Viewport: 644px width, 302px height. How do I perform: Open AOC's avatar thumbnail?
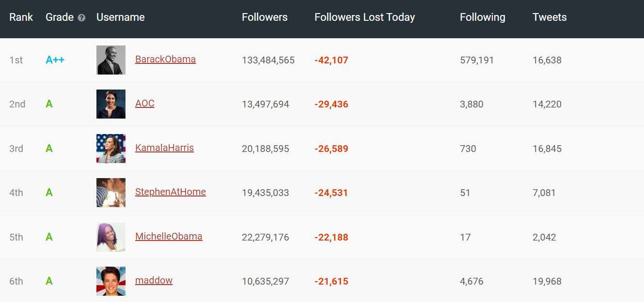[x=111, y=104]
